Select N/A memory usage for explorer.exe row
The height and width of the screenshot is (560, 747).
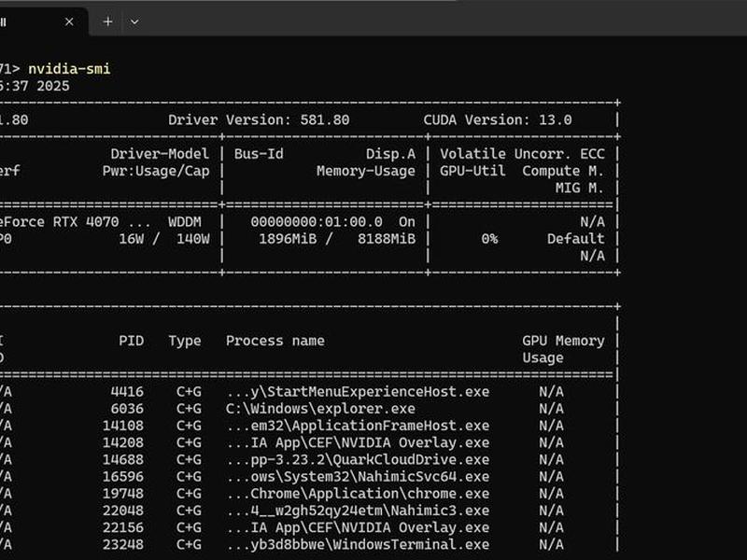pyautogui.click(x=551, y=409)
